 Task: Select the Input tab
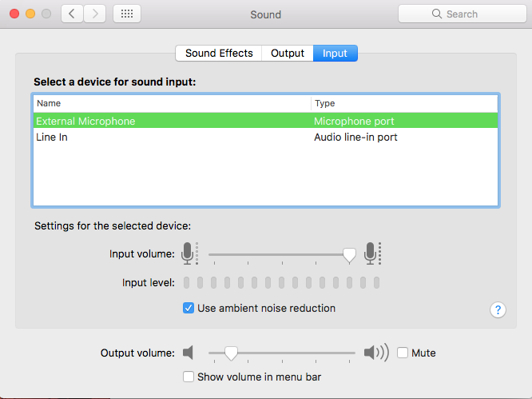(335, 54)
